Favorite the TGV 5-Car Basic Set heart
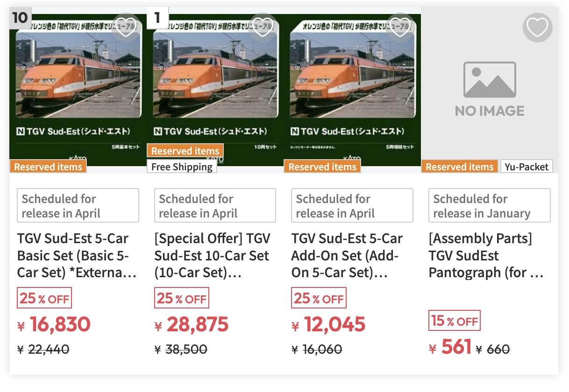Viewport: 569px width, 392px height. [x=126, y=27]
